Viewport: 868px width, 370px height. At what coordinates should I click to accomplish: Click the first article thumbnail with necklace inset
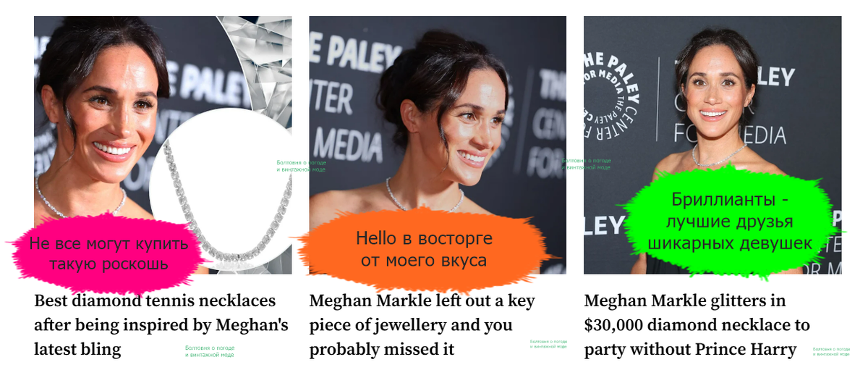point(163,145)
